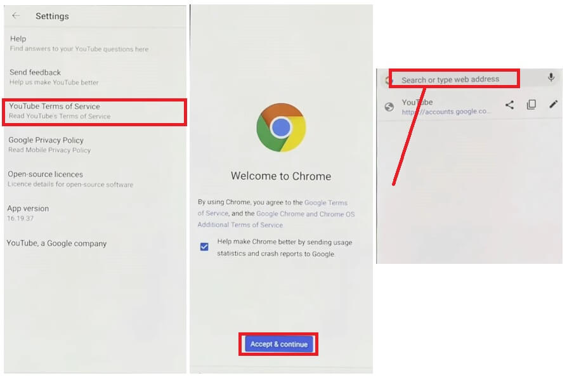Tap the microphone voice search icon
The image size is (567, 392).
551,77
